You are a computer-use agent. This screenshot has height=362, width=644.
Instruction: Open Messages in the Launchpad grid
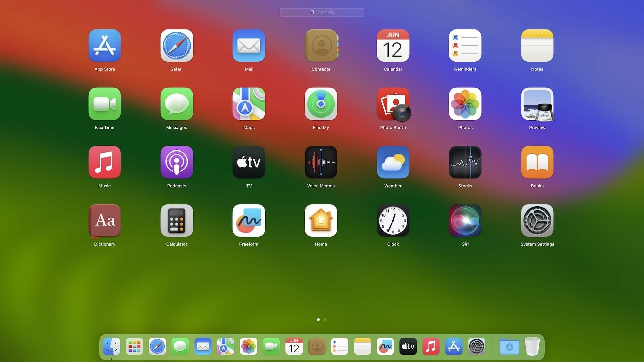coord(177,104)
